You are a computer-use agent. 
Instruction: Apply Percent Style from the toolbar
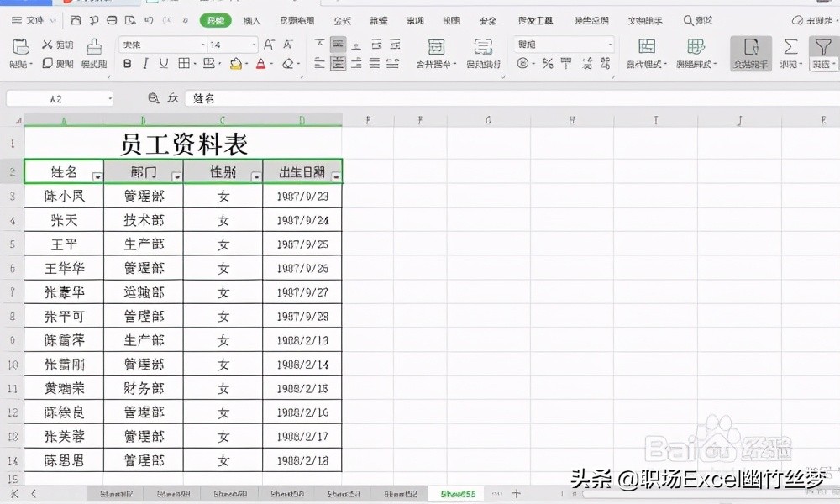pyautogui.click(x=547, y=63)
